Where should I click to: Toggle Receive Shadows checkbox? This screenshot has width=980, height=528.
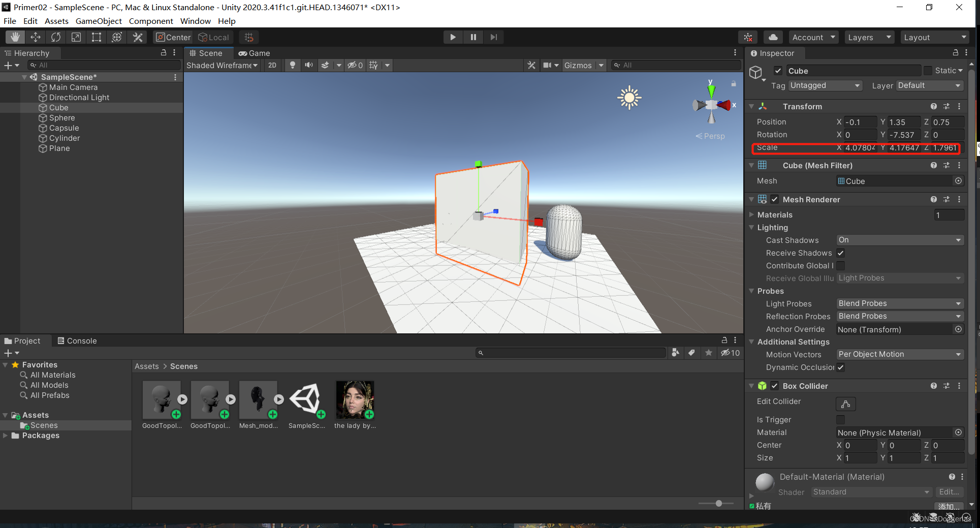(x=841, y=253)
